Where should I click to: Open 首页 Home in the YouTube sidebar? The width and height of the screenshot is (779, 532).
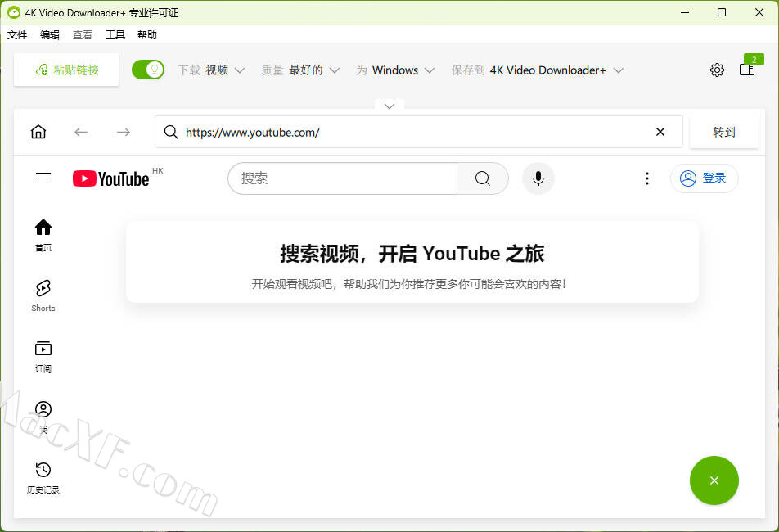[43, 235]
